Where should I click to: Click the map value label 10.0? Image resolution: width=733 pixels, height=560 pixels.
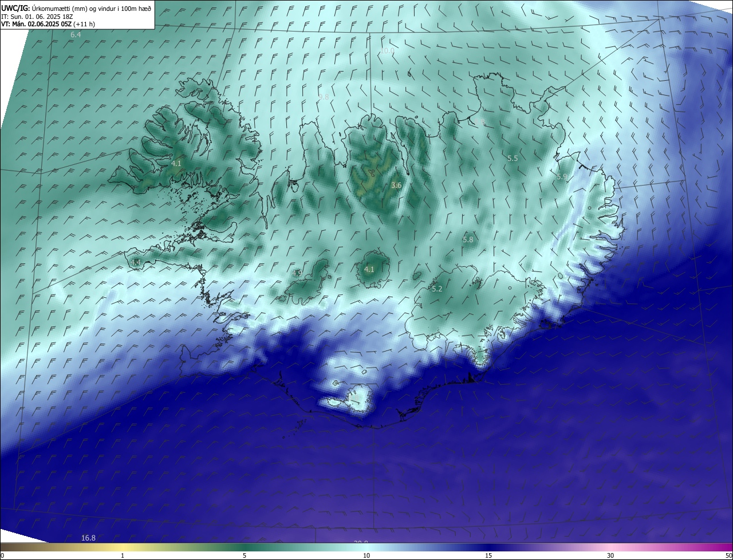(387, 51)
